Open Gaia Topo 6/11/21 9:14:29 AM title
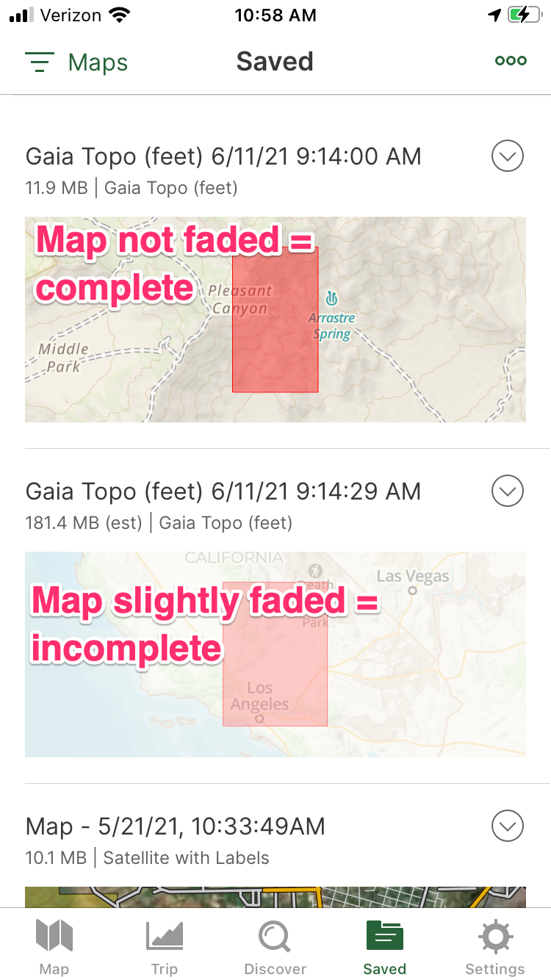Image resolution: width=551 pixels, height=980 pixels. tap(223, 491)
